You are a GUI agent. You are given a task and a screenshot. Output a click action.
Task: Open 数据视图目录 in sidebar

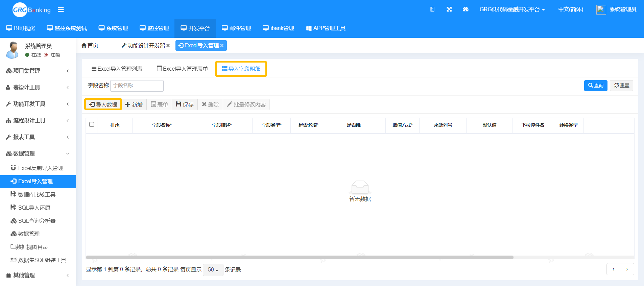pos(38,247)
